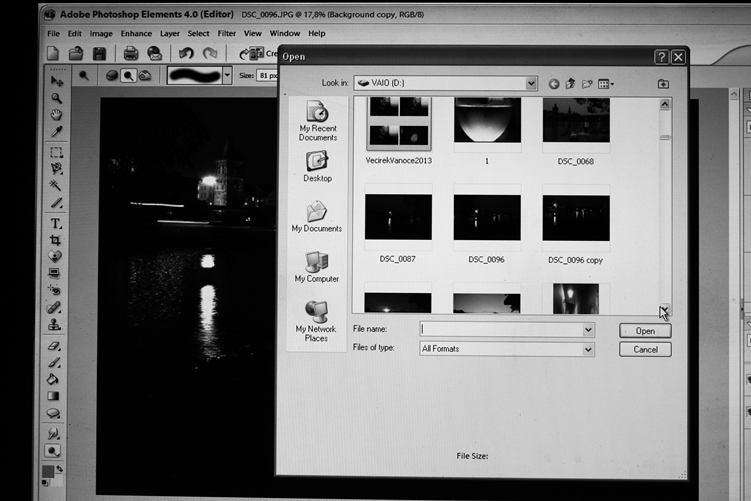Swap foreground and background colors
This screenshot has height=501, width=751.
(59, 469)
